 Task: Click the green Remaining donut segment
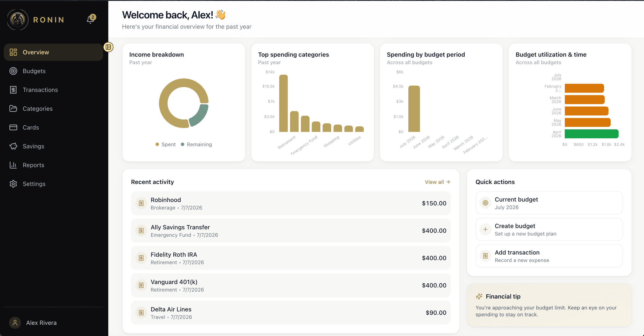200,115
